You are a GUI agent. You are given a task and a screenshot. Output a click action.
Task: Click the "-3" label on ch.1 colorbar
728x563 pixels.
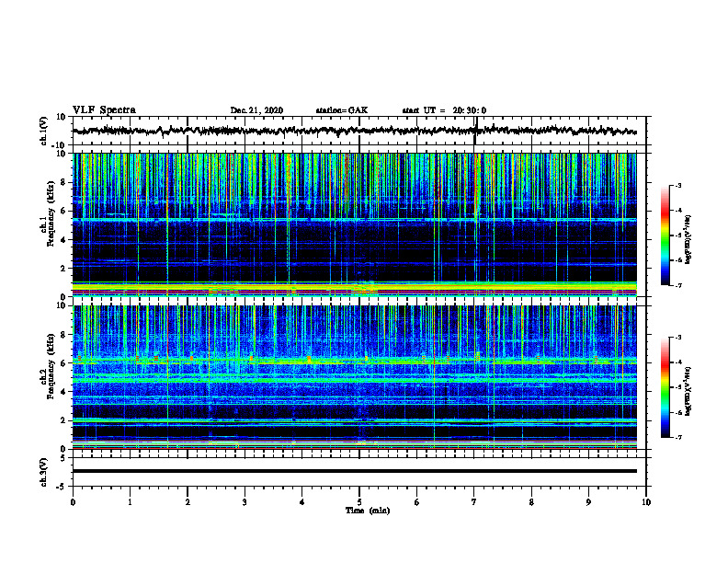point(677,185)
